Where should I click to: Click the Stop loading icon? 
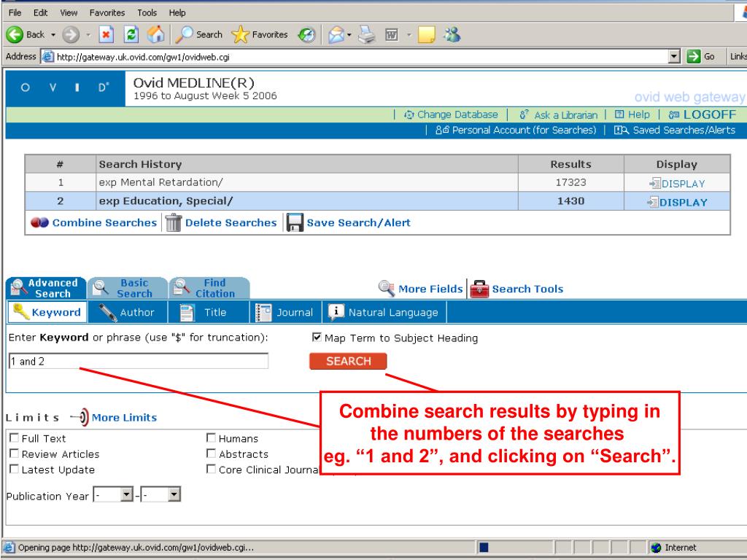point(107,35)
